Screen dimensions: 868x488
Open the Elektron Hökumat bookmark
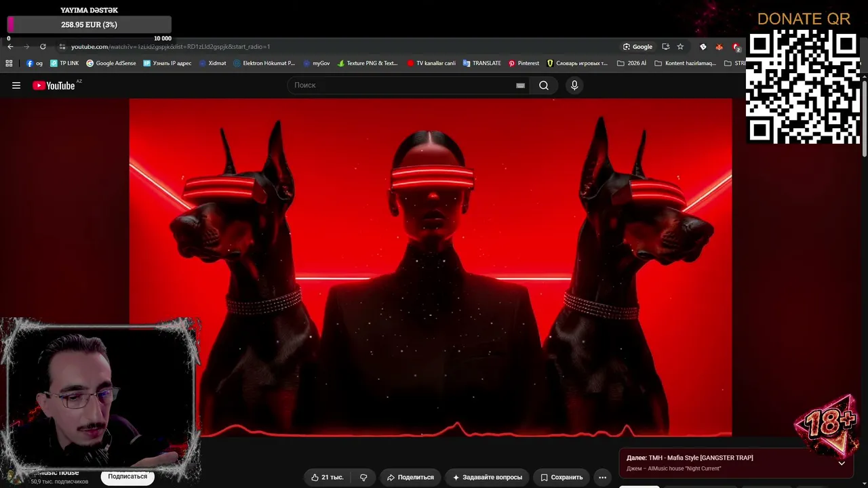pyautogui.click(x=264, y=63)
